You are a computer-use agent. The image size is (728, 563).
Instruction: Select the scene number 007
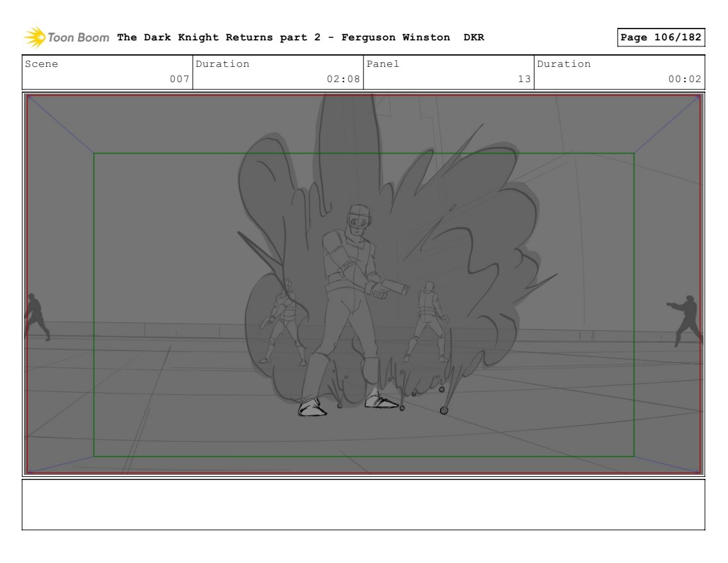[x=179, y=79]
